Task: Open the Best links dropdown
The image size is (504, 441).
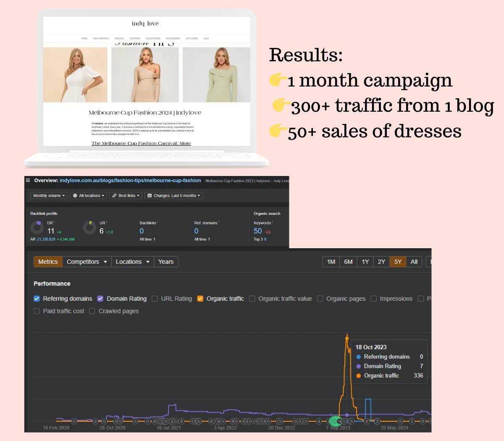Action: [126, 196]
